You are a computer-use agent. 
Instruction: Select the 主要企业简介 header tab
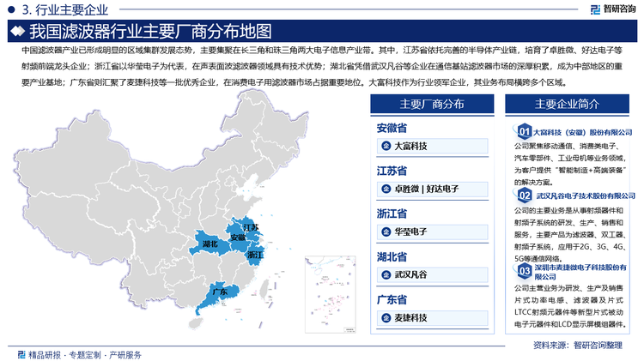point(568,104)
